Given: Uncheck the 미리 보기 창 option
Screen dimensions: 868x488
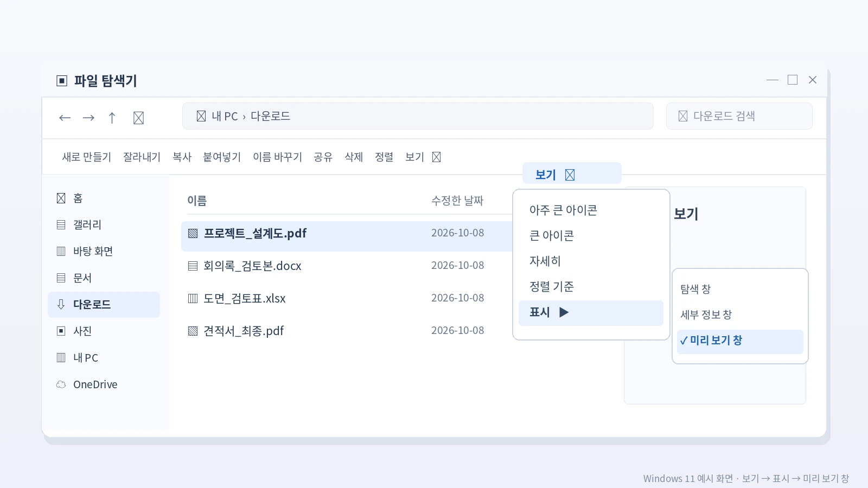Looking at the screenshot, I should [x=740, y=341].
